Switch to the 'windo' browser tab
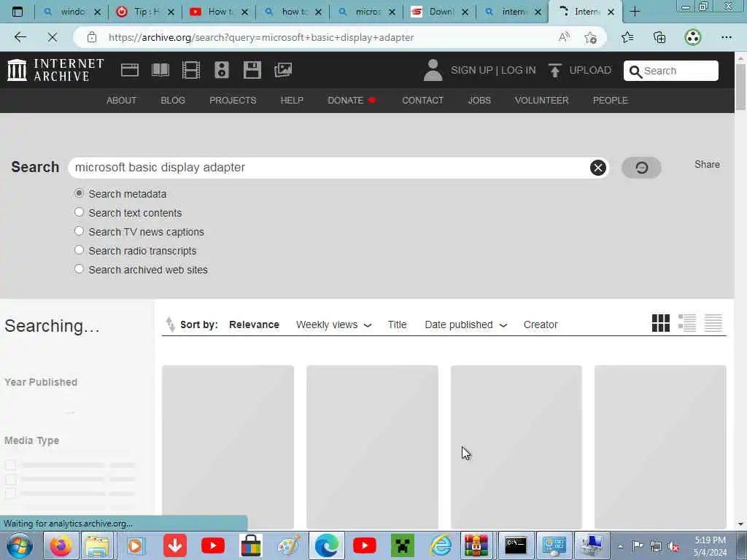The image size is (747, 560). coord(71,12)
